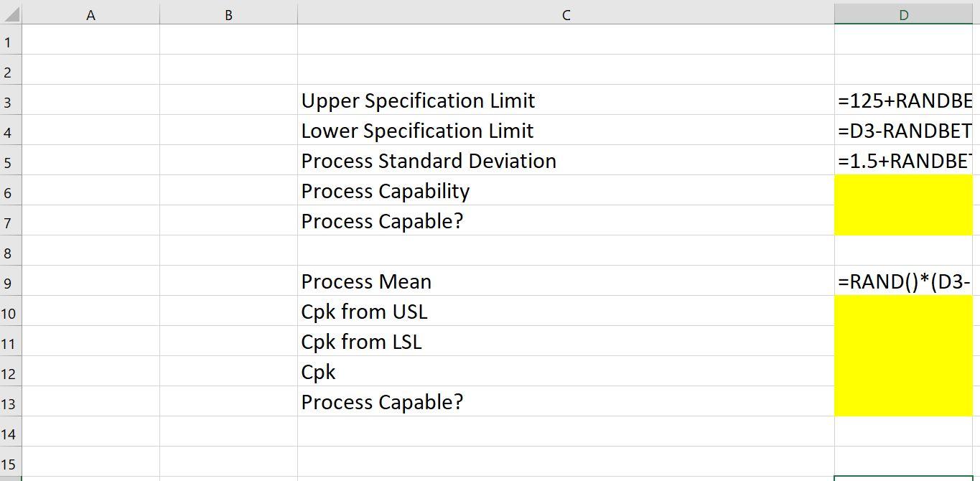Select column A header
The image size is (980, 481).
90,14
